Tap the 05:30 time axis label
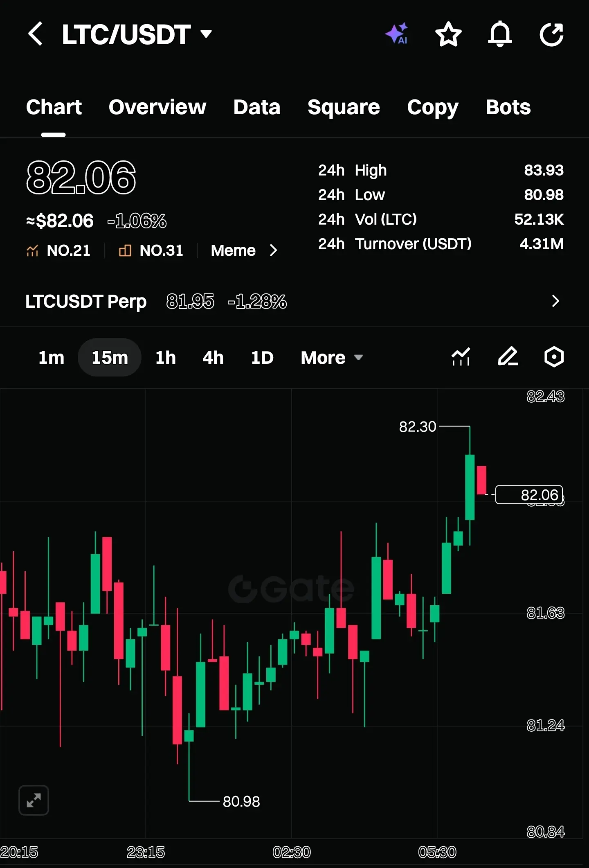 (x=437, y=852)
